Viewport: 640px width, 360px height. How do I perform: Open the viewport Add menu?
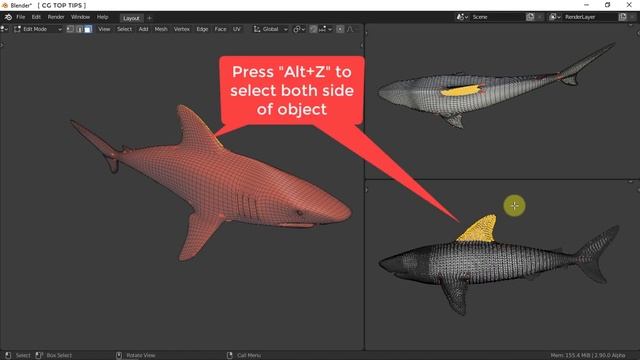click(143, 29)
